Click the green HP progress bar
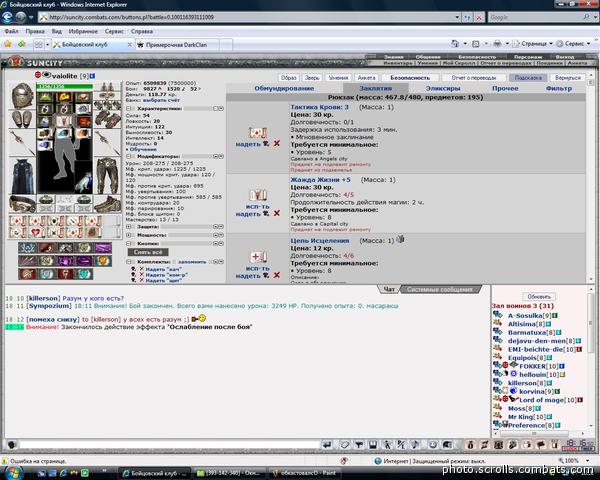This screenshot has width=600, height=480. (64, 87)
